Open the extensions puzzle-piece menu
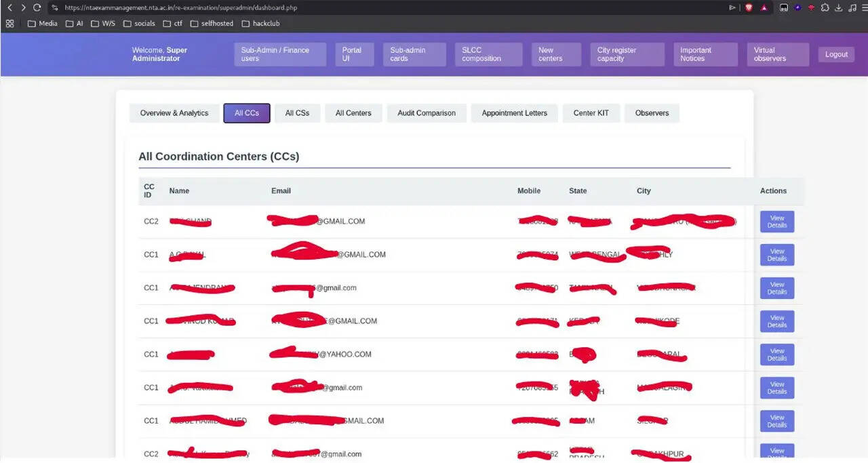This screenshot has height=463, width=868. [825, 7]
